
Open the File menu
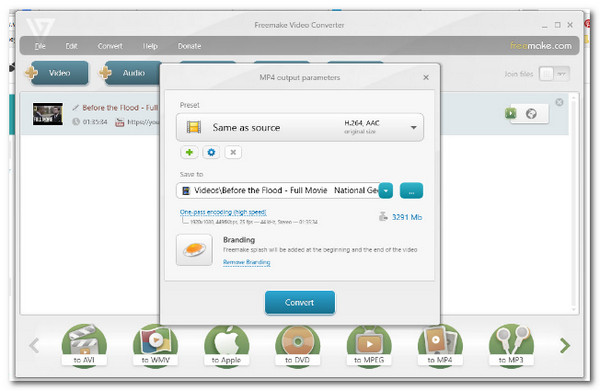click(x=40, y=46)
